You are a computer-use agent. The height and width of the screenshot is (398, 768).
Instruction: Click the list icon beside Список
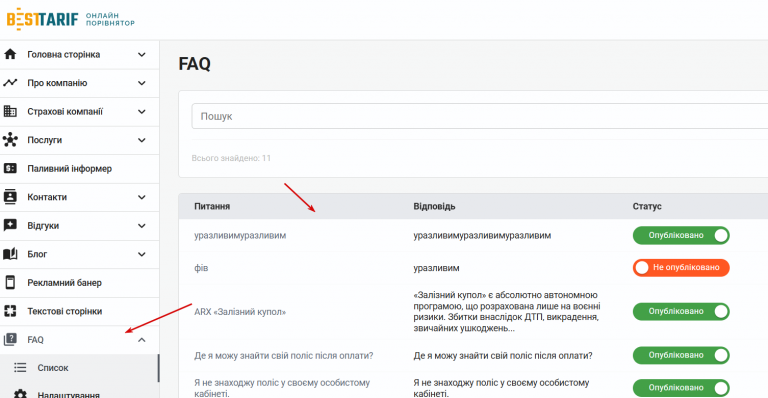coord(20,368)
